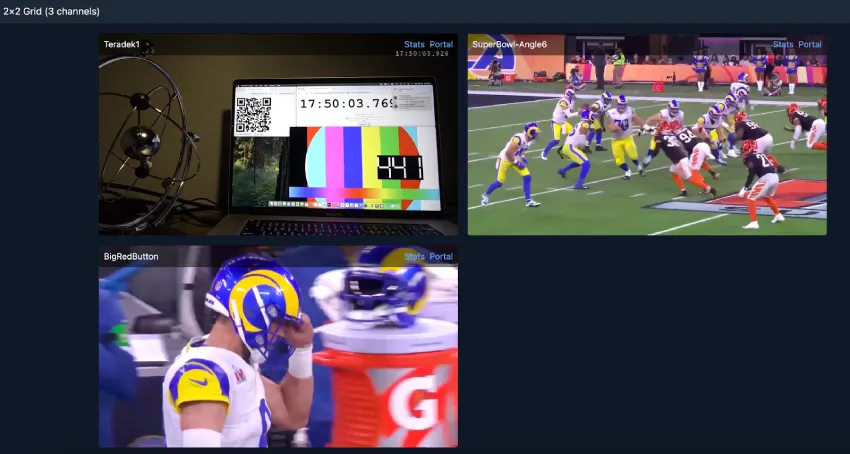Image resolution: width=850 pixels, height=454 pixels.
Task: Select the Teradek1 video tile
Action: coord(277,150)
